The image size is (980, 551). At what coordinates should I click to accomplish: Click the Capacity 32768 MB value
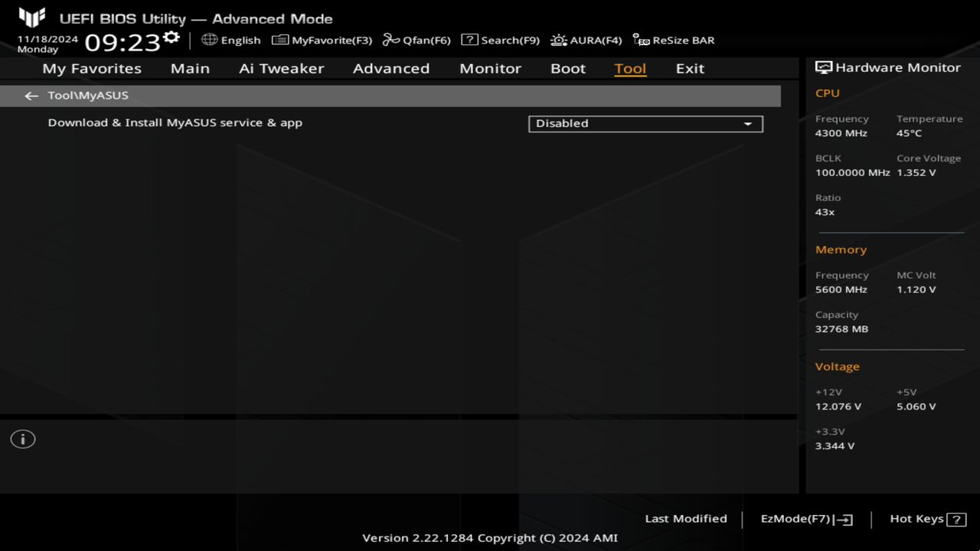pyautogui.click(x=842, y=329)
